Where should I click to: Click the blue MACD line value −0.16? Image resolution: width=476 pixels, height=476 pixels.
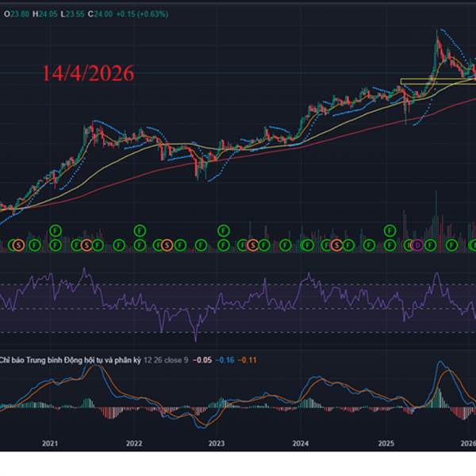(x=225, y=360)
